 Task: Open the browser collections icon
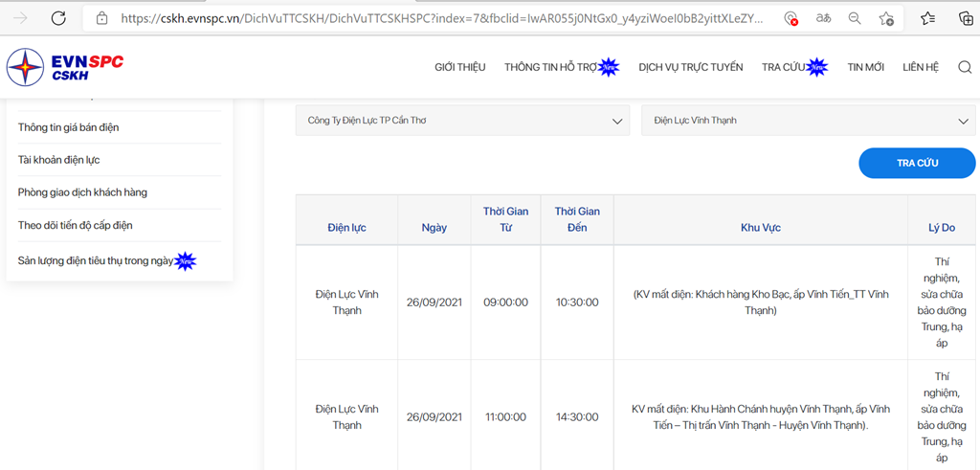(966, 18)
